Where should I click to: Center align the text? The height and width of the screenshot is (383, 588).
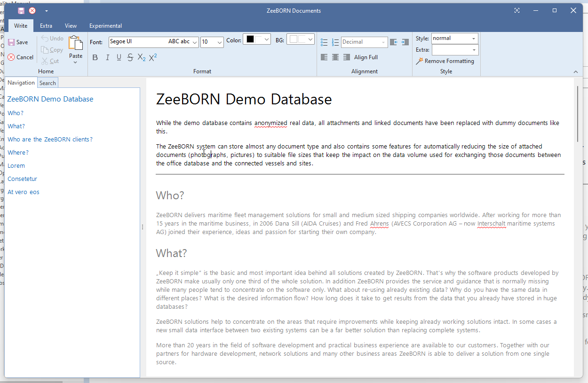335,57
